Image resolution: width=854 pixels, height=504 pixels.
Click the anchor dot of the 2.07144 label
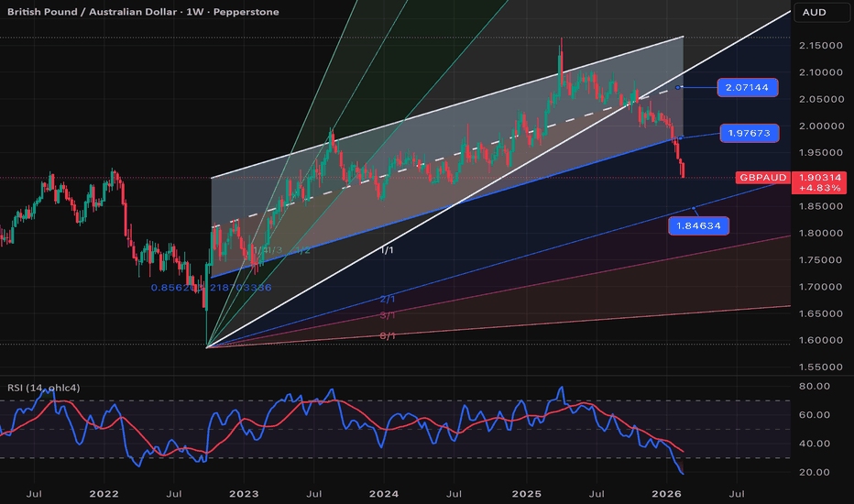tap(678, 87)
